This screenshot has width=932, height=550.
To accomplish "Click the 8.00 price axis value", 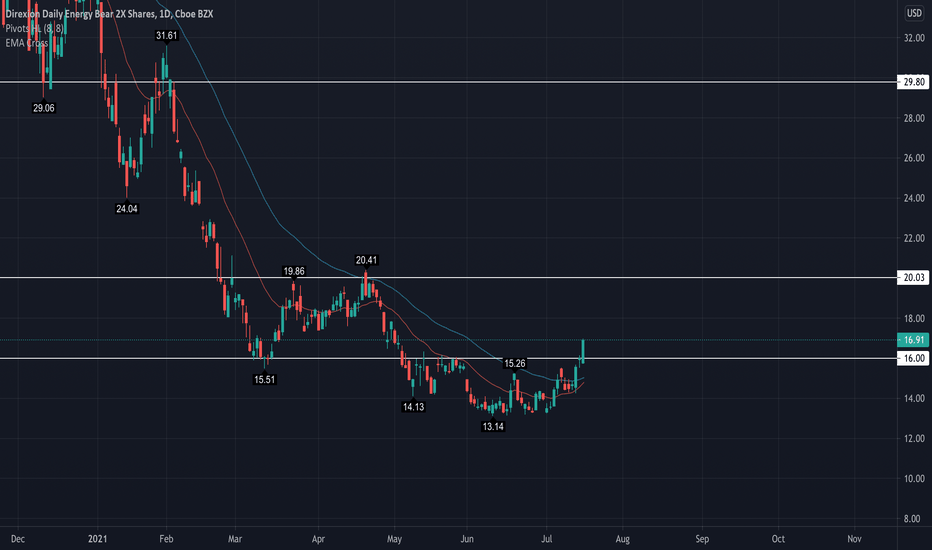I will click(x=912, y=519).
